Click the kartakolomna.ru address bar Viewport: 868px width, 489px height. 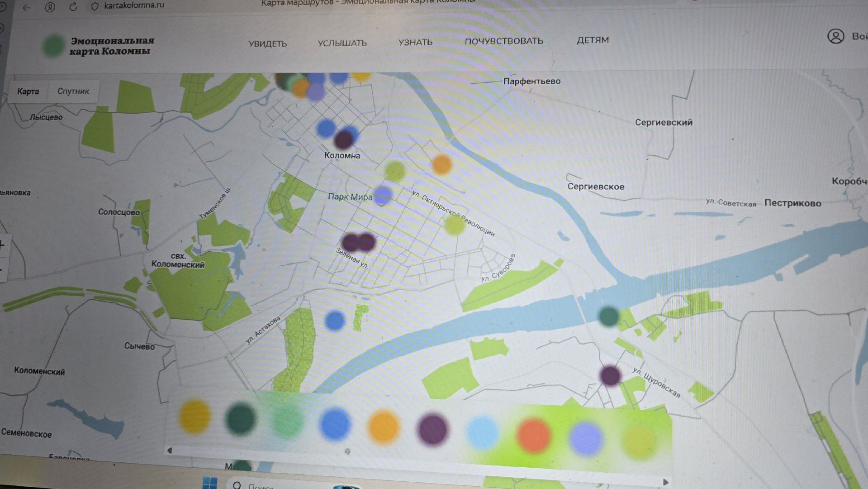click(x=134, y=6)
